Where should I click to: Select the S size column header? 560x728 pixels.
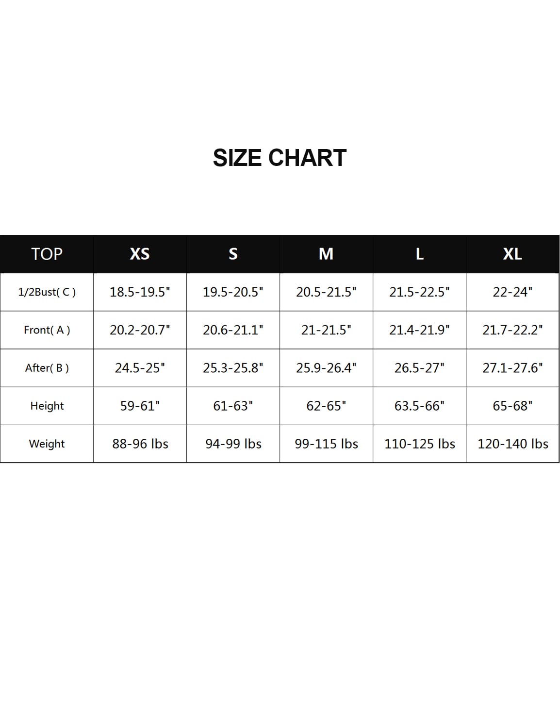(x=233, y=254)
